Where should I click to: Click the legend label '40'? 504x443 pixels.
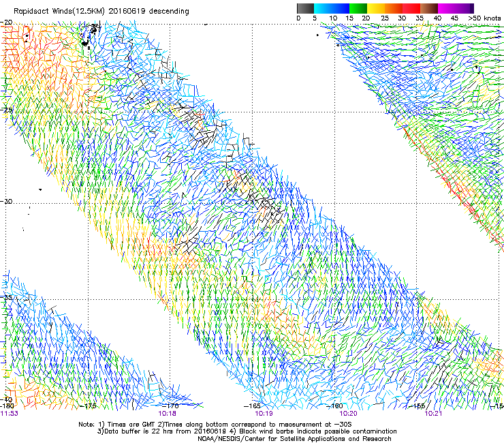(437, 18)
